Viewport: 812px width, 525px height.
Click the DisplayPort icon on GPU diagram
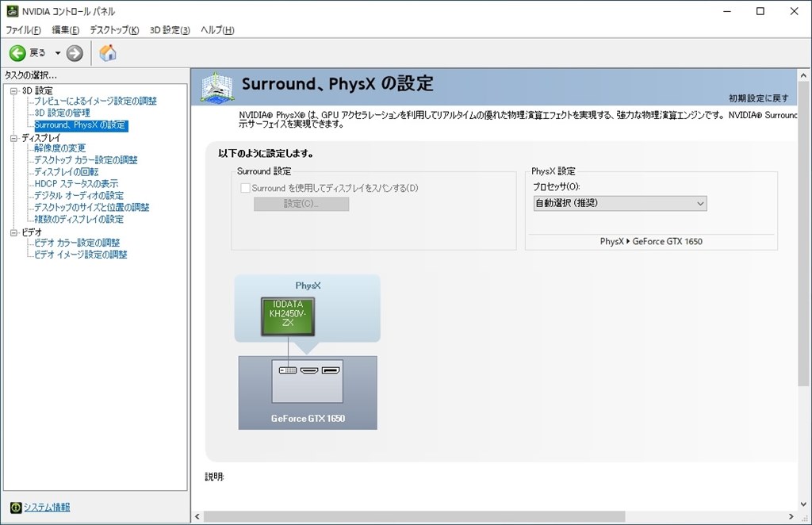331,370
